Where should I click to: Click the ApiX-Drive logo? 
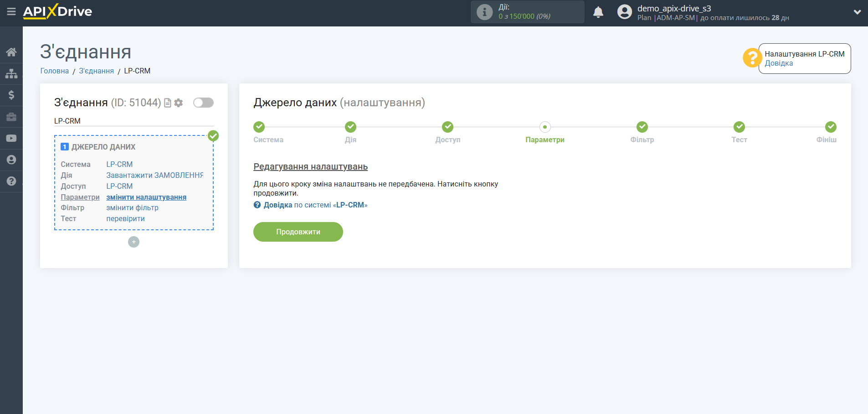[57, 11]
